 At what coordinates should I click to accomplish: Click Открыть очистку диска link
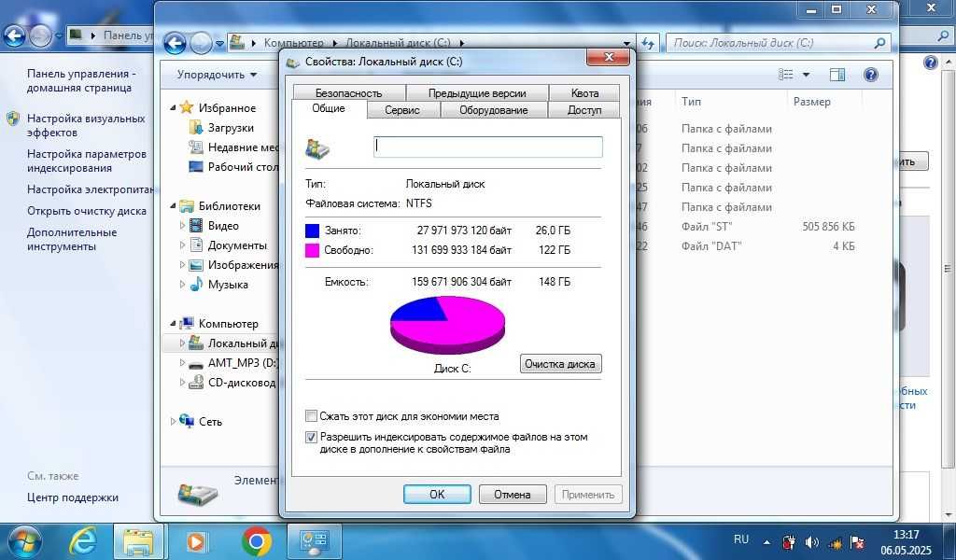coord(87,212)
